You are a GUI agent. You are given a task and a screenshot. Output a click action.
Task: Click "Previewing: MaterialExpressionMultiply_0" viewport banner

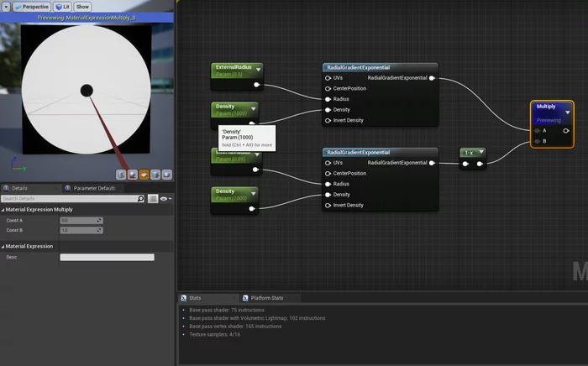coord(87,18)
